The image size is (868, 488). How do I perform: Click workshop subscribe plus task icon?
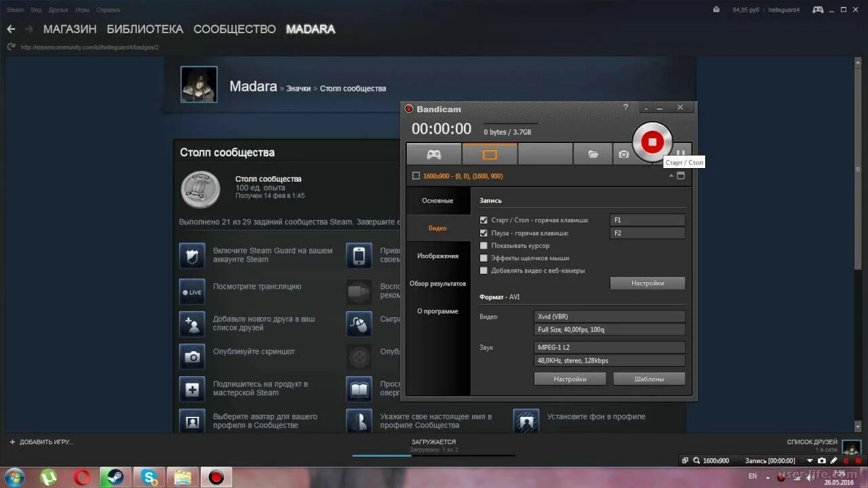192,389
